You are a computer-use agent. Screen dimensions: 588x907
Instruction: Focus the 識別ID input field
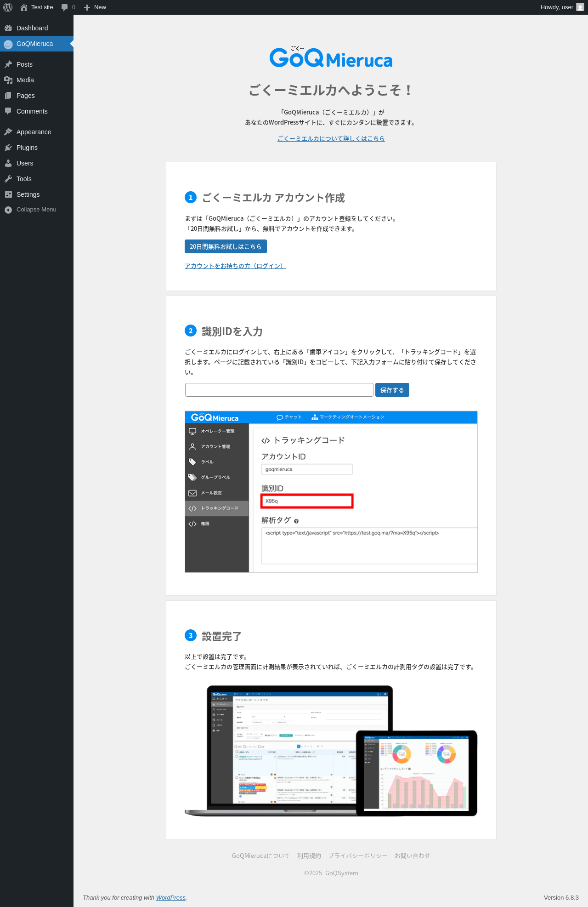(279, 390)
